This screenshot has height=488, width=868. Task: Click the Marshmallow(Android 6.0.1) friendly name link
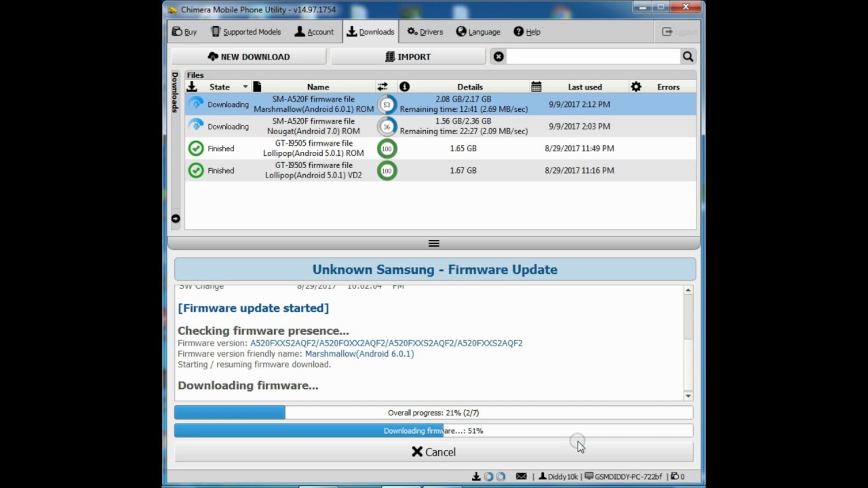[x=359, y=354]
